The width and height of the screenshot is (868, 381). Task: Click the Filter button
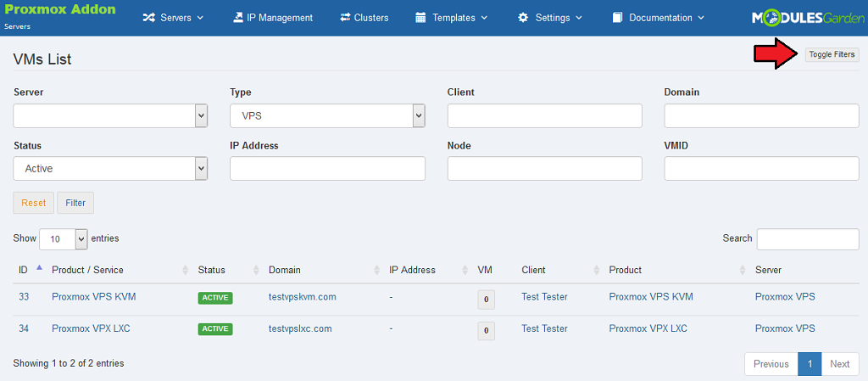coord(75,203)
